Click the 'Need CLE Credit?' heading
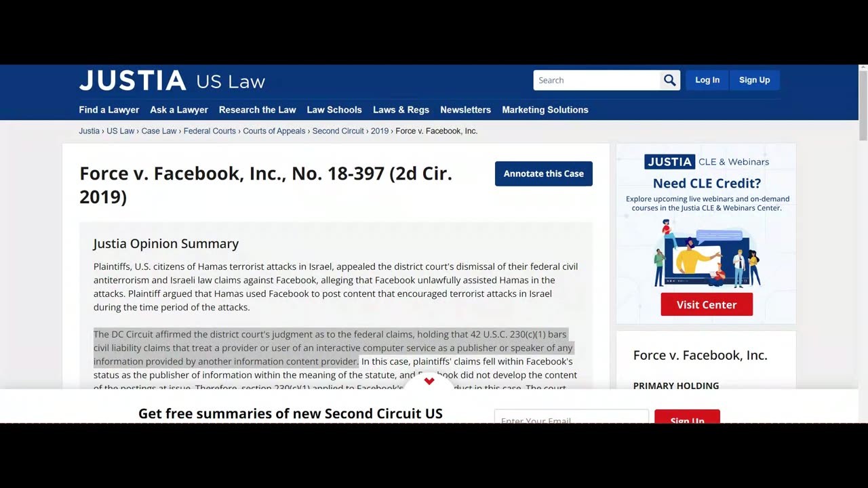Viewport: 868px width, 488px height. point(707,183)
